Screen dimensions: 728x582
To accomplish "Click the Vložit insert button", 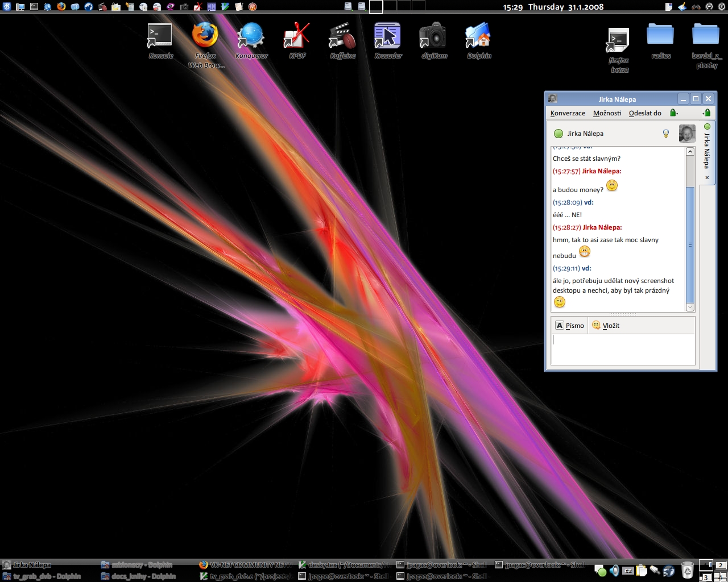I will (x=606, y=326).
